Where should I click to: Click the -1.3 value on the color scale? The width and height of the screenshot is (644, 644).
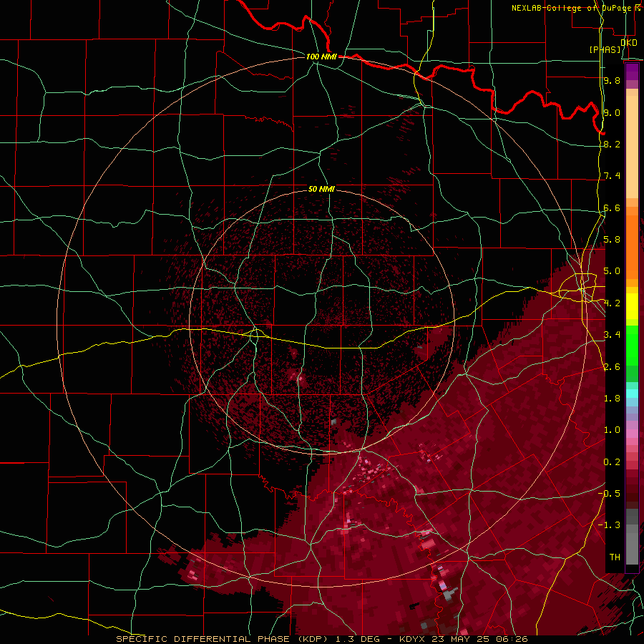610,525
